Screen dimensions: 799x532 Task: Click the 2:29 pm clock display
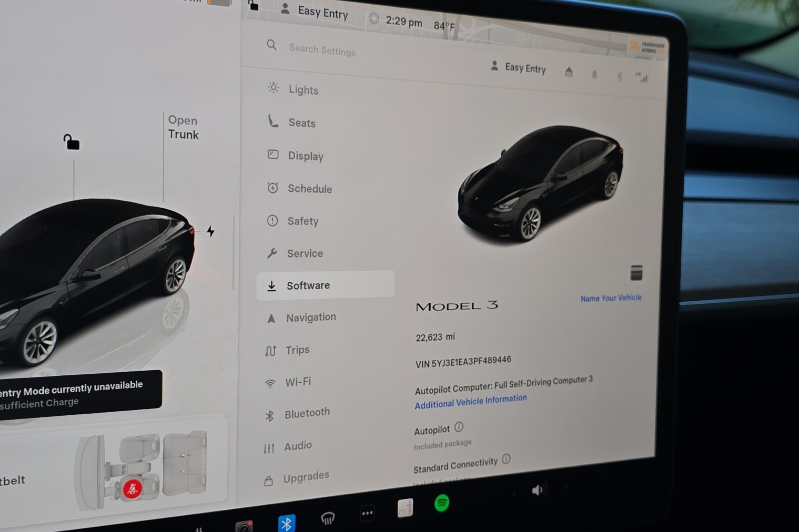click(x=403, y=21)
